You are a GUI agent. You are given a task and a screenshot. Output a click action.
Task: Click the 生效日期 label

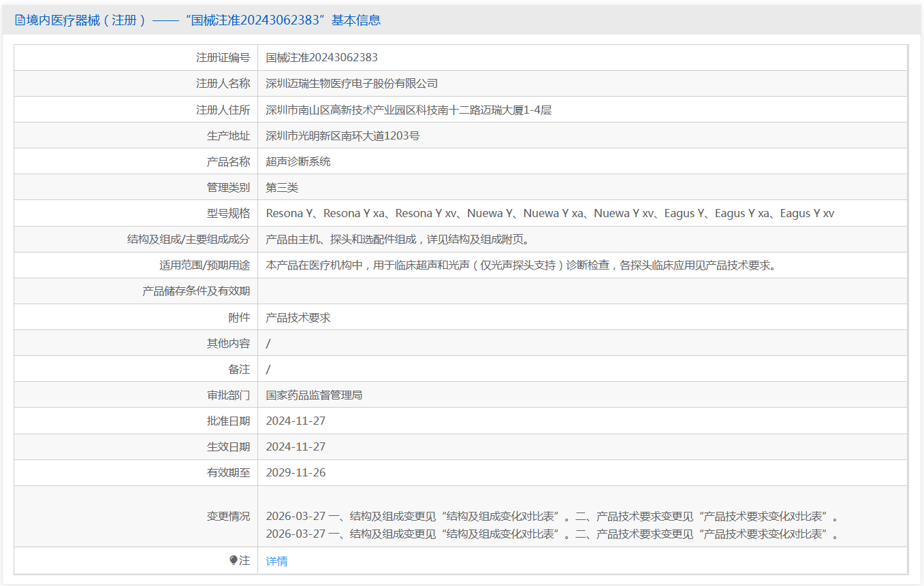click(228, 446)
